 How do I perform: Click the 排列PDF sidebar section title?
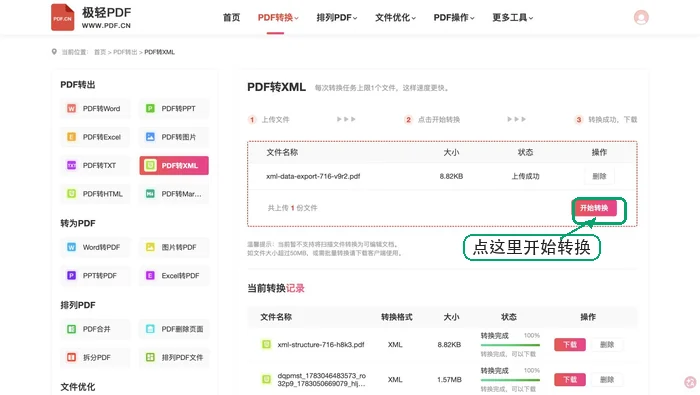[x=78, y=305]
